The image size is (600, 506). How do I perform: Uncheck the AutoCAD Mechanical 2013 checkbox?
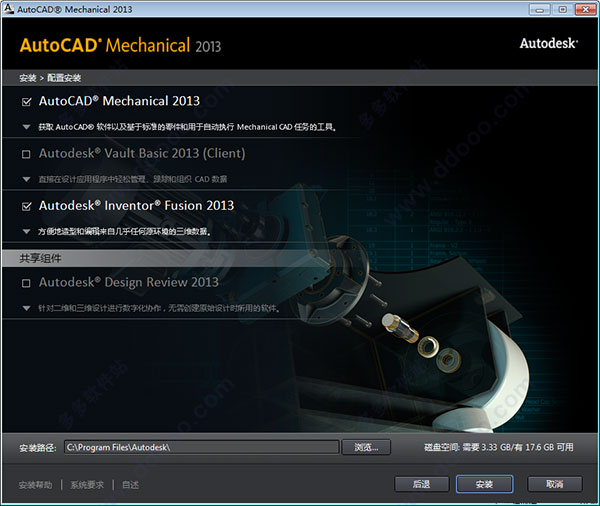[x=26, y=102]
